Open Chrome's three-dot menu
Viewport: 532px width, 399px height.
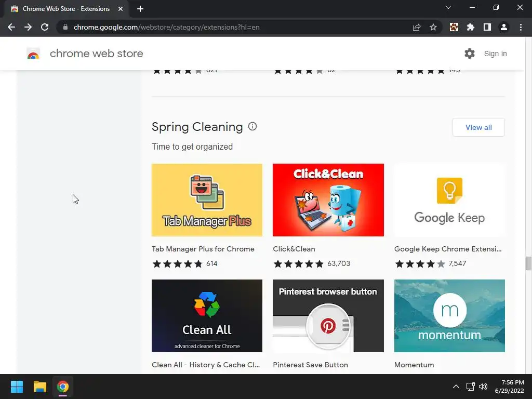(x=521, y=27)
